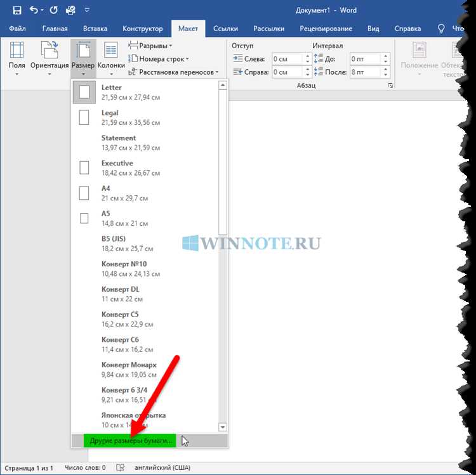This screenshot has width=476, height=475.
Task: Click Страница 1 из 1 in status bar
Action: [x=29, y=468]
